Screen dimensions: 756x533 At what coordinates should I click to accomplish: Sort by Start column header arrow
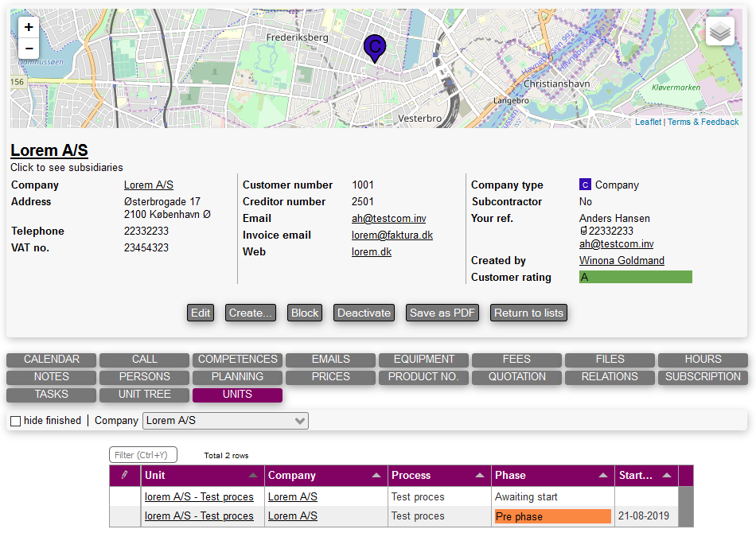coord(667,476)
